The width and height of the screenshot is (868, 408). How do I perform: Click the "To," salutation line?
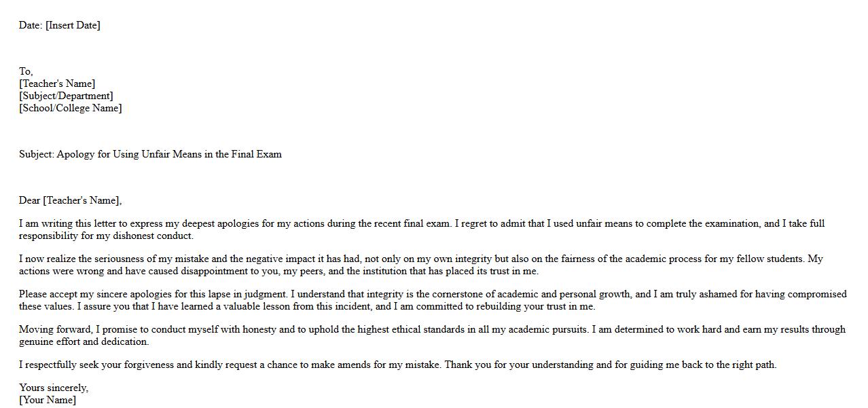(26, 71)
